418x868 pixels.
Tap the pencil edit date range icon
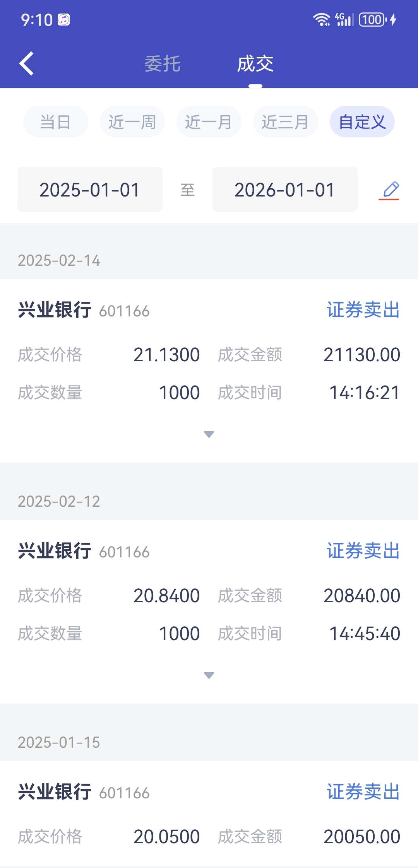389,190
